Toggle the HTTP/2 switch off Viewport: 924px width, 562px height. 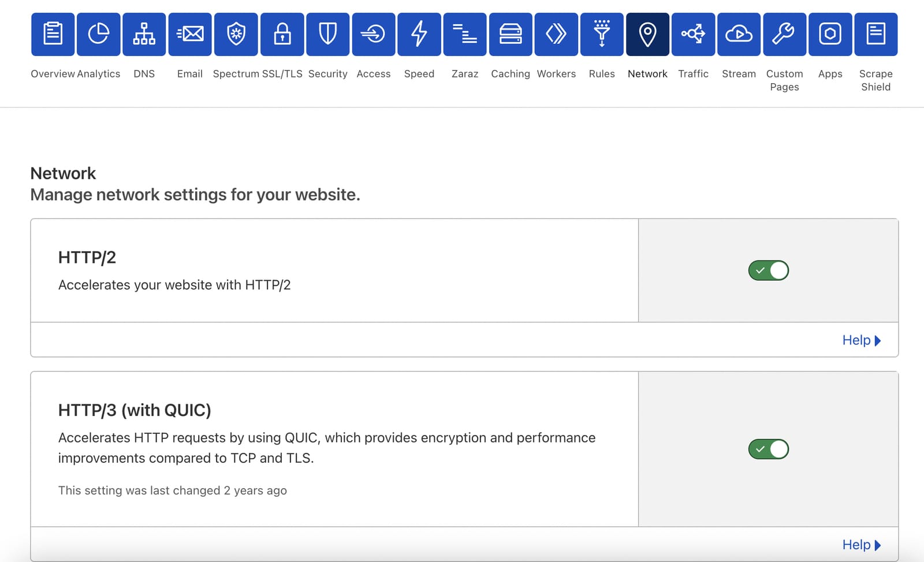pyautogui.click(x=769, y=270)
